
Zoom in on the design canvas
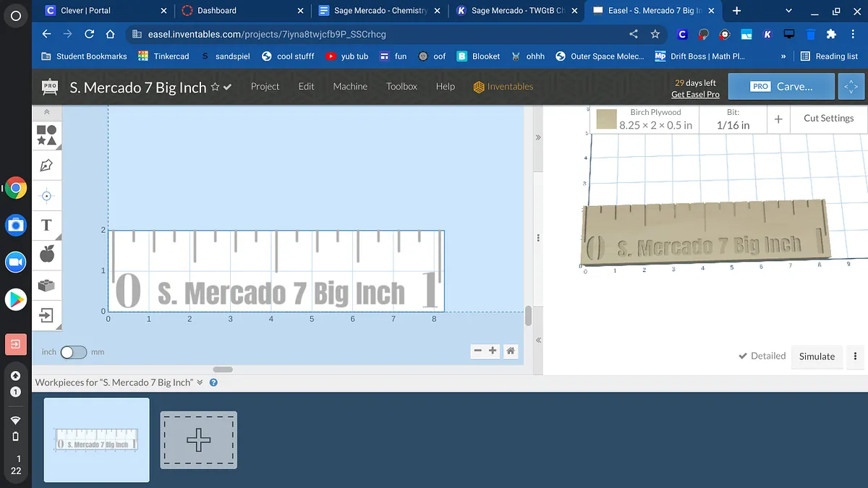(x=493, y=351)
